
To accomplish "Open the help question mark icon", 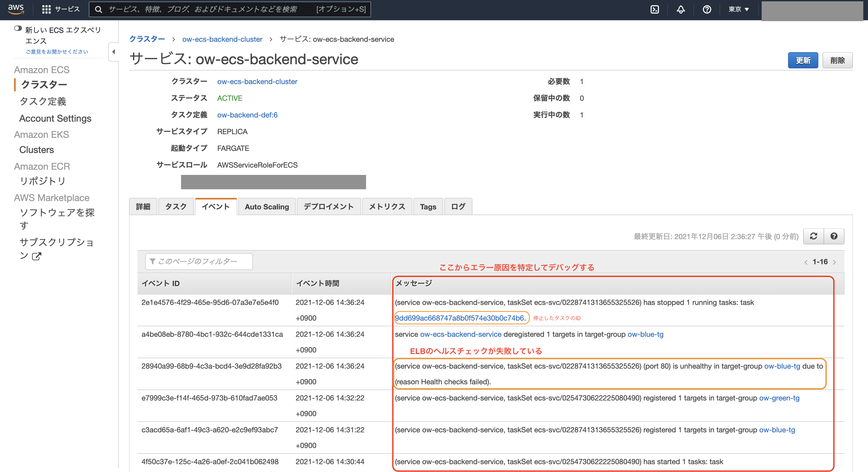I will coord(707,9).
